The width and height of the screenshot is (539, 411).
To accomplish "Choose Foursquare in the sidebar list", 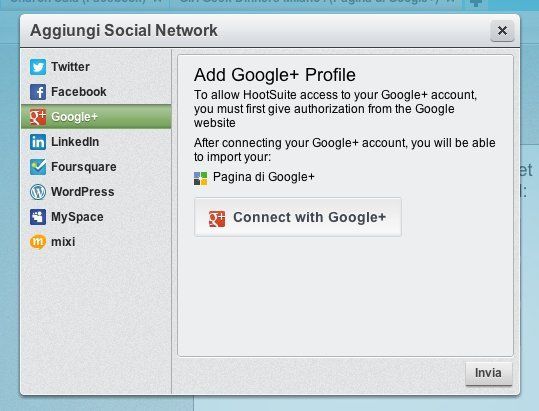I will coord(96,167).
